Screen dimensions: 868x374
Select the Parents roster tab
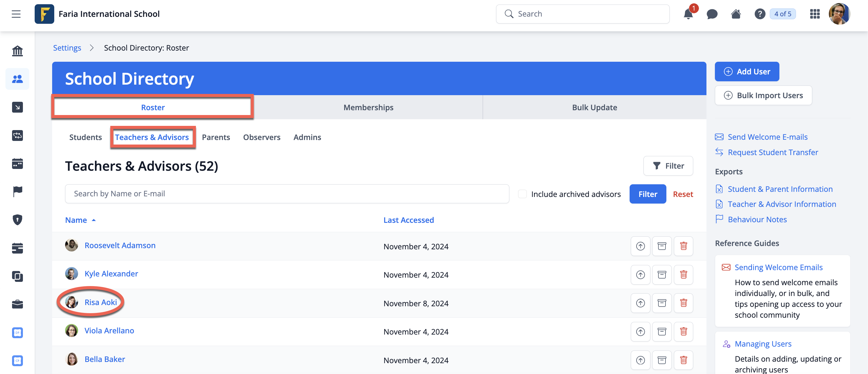pyautogui.click(x=216, y=137)
